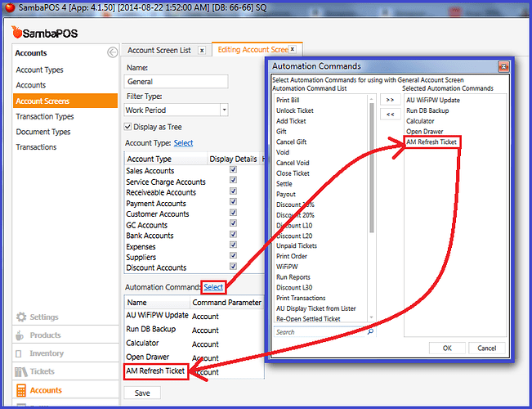This screenshot has height=409, width=532.
Task: Select Calculator in selected commands
Action: (420, 121)
